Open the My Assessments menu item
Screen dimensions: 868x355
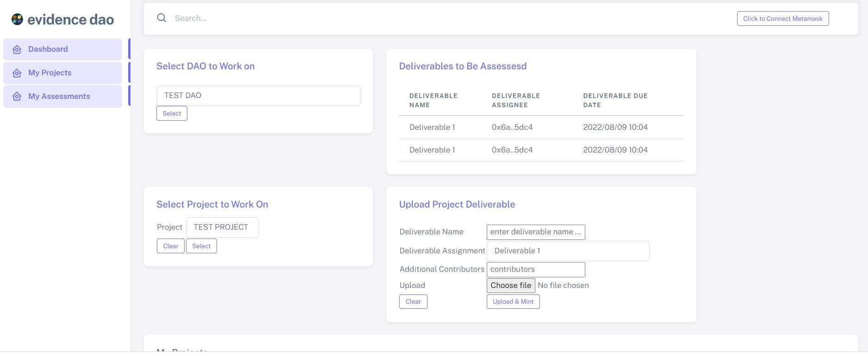click(62, 97)
